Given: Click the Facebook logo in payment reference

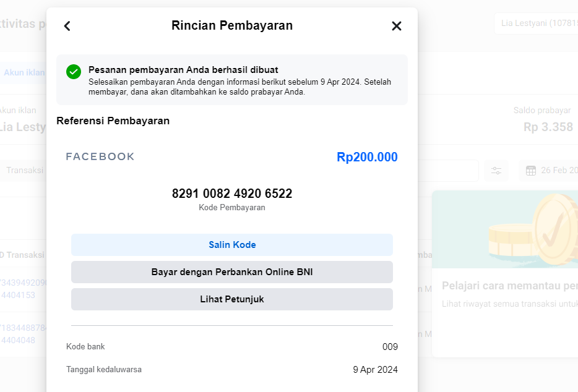Looking at the screenshot, I should pos(100,156).
